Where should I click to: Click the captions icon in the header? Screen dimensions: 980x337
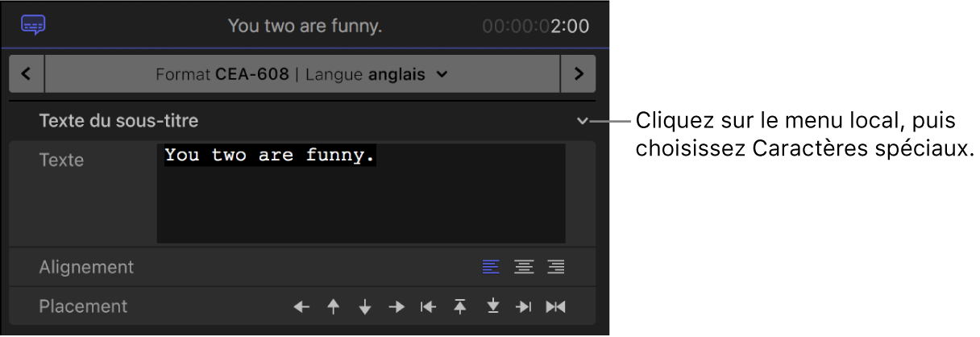(33, 26)
